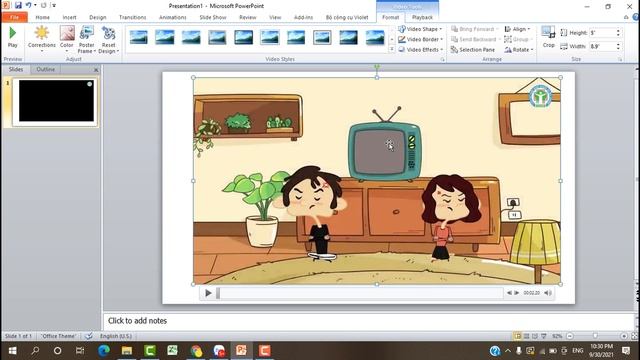Open the Video Shape dropdown
Viewport: 640px width, 360px height.
[x=420, y=29]
